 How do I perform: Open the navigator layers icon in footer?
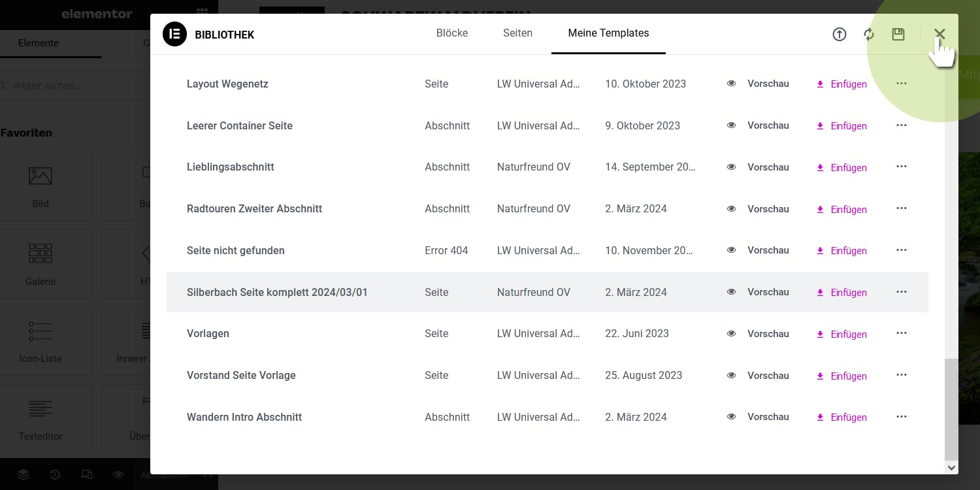coord(24,475)
